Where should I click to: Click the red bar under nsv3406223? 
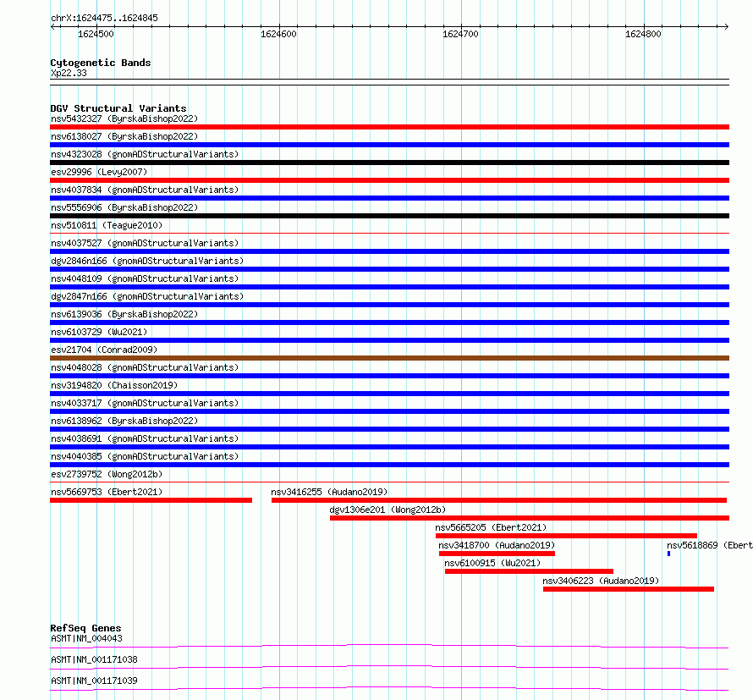(629, 589)
